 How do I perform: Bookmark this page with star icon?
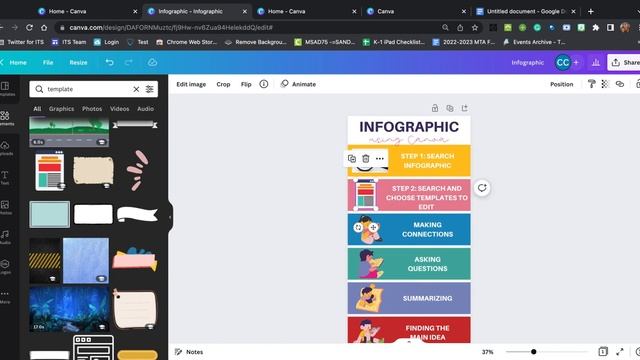(x=475, y=27)
